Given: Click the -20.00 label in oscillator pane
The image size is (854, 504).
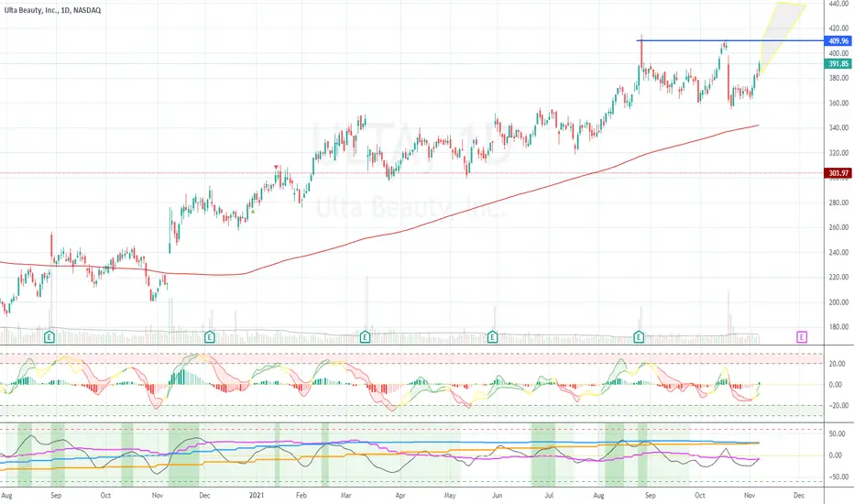Looking at the screenshot, I should coord(836,406).
